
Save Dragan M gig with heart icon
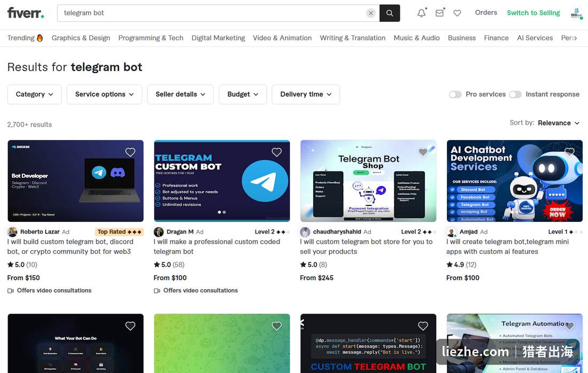coord(276,152)
